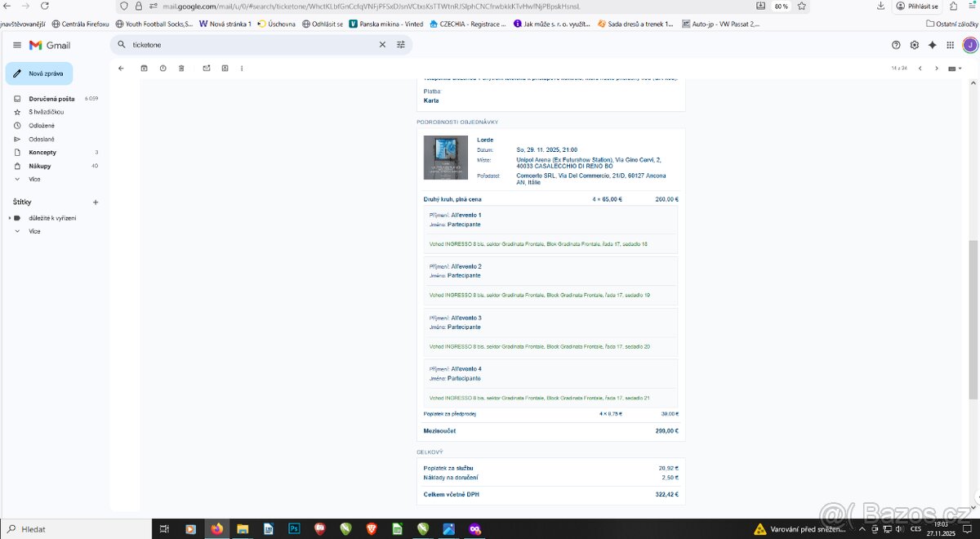980x539 pixels.
Task: Click the site information lock icon
Action: (x=139, y=6)
